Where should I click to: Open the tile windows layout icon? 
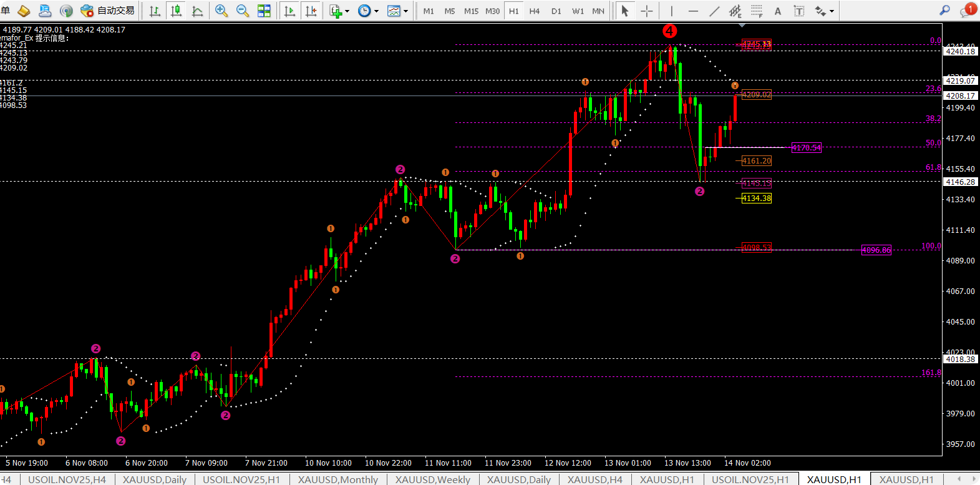pos(264,11)
